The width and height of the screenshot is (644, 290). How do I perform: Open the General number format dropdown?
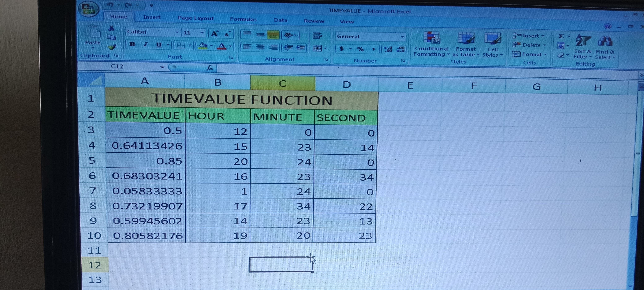pos(402,37)
